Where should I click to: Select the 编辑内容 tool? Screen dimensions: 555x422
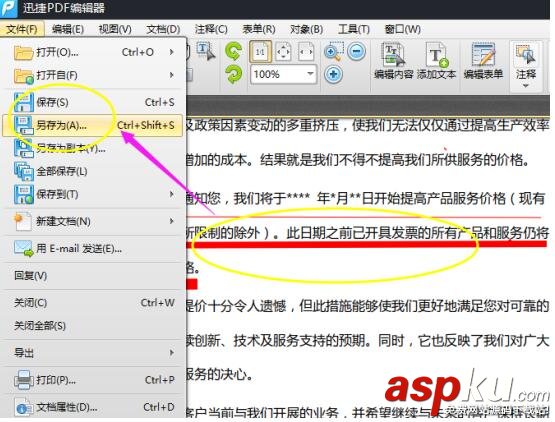(x=394, y=61)
